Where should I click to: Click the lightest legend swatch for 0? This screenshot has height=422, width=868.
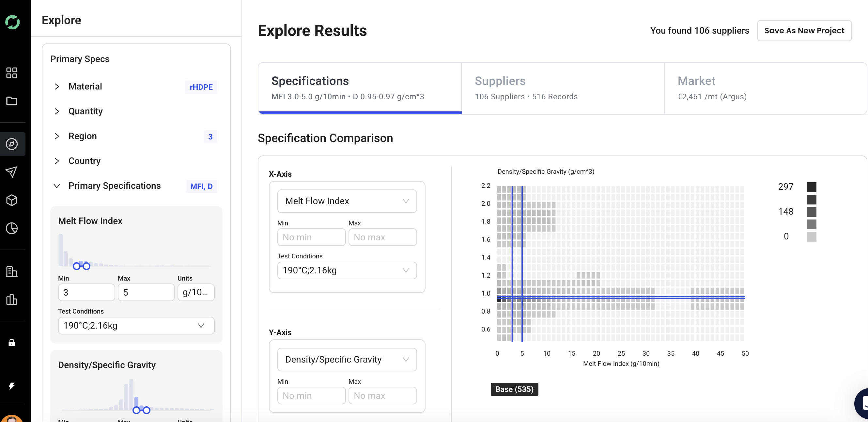812,236
